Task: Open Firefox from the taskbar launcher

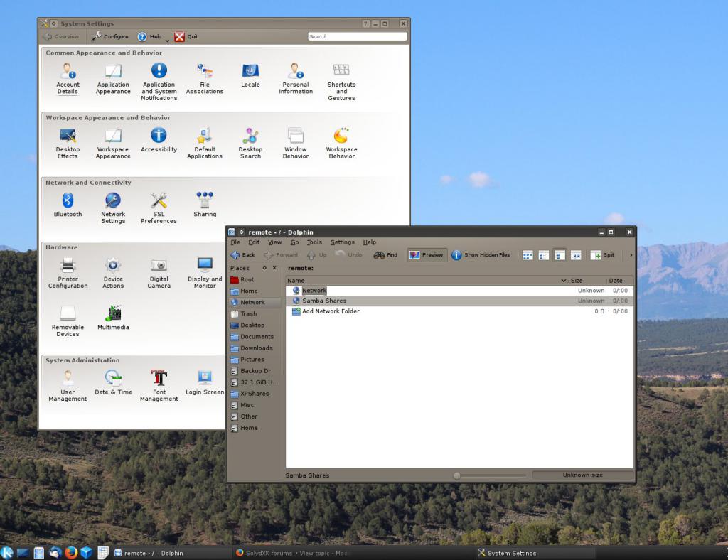Action: pyautogui.click(x=70, y=553)
